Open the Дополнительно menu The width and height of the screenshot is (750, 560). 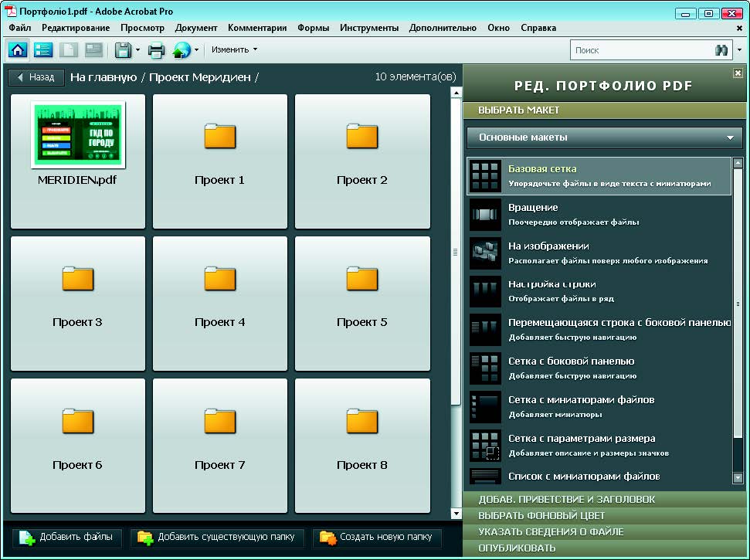click(x=443, y=28)
